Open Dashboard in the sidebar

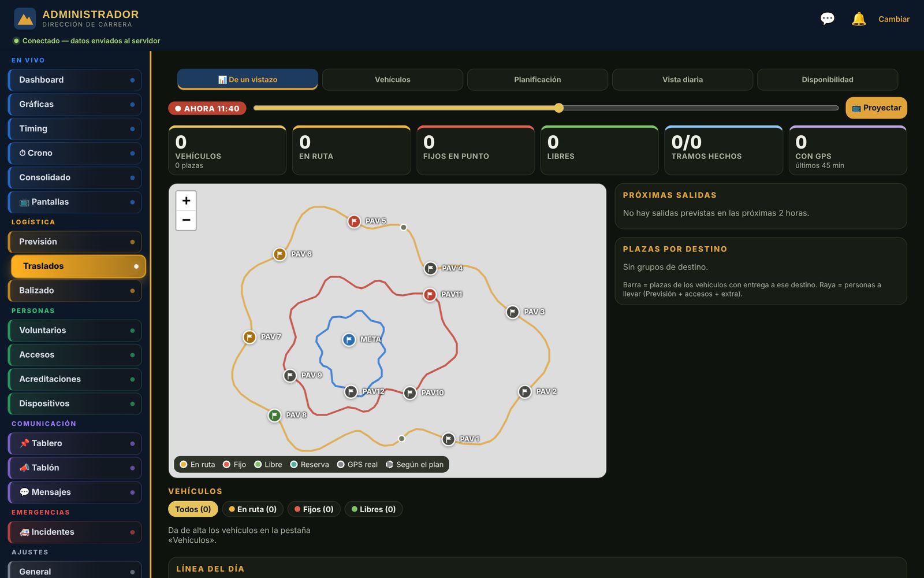click(x=74, y=80)
